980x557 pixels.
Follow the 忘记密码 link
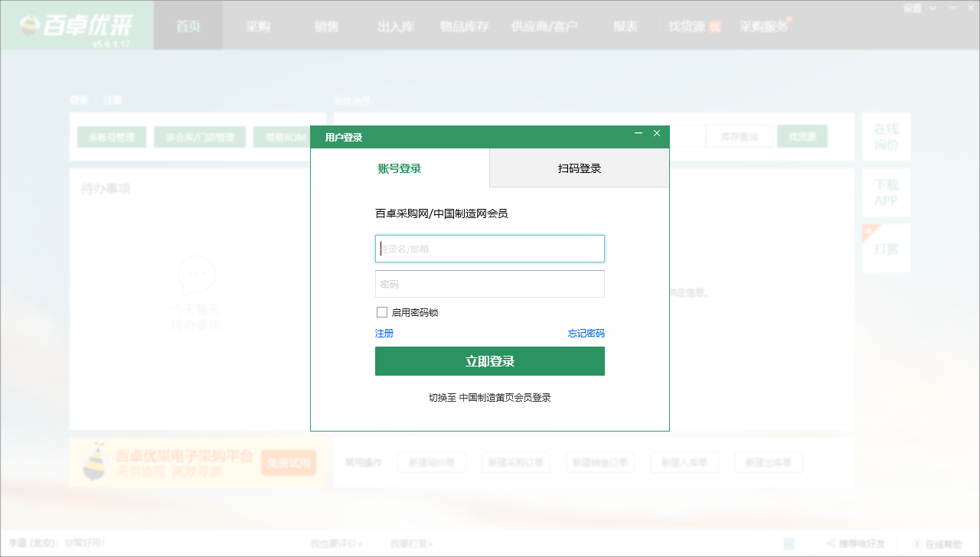586,334
